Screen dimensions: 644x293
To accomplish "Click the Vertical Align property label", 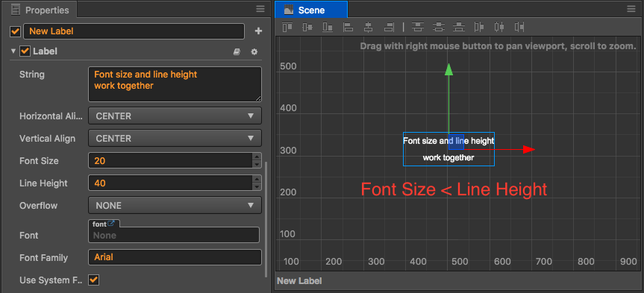I will click(x=47, y=139).
